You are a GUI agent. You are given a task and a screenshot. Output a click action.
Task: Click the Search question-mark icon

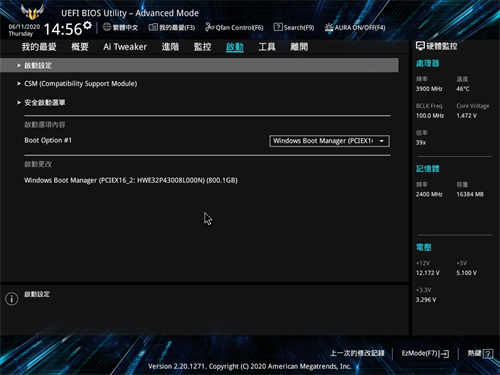tap(278, 27)
